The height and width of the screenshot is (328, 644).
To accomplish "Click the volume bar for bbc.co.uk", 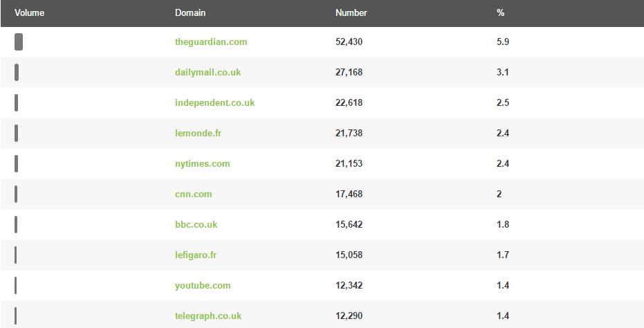I will click(x=16, y=224).
